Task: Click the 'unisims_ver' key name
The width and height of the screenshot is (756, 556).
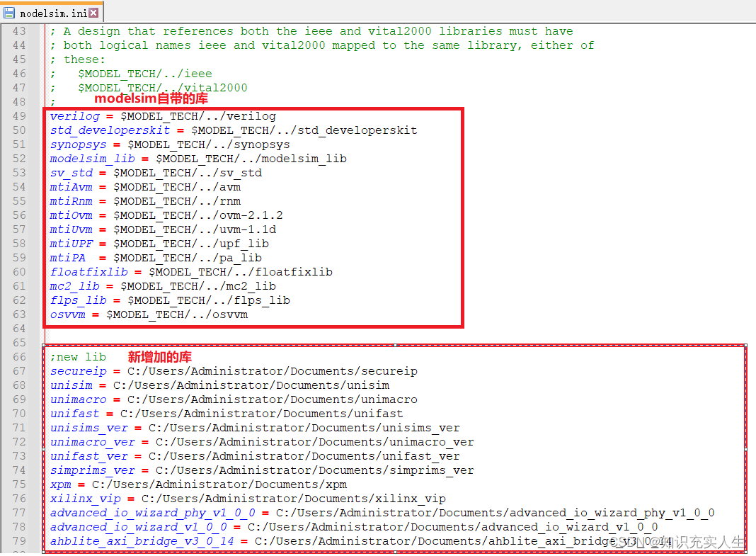Action: (88, 428)
